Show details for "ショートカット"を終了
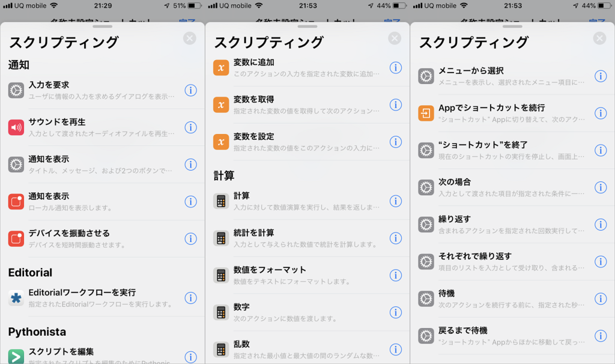The height and width of the screenshot is (364, 615). 601,150
